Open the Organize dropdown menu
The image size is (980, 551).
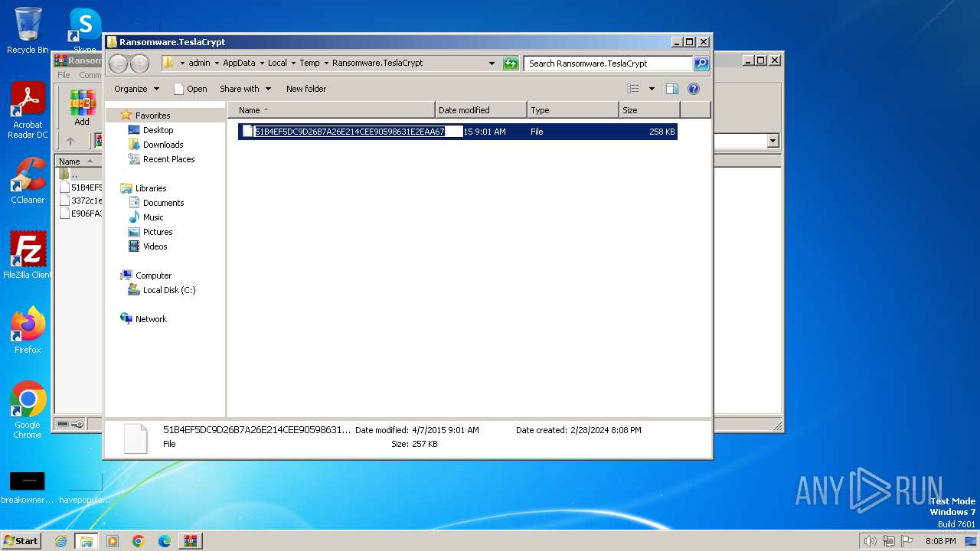pyautogui.click(x=137, y=89)
